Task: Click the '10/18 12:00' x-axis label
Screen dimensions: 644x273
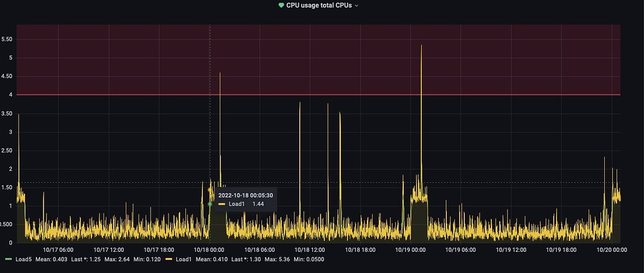Action: pos(310,249)
